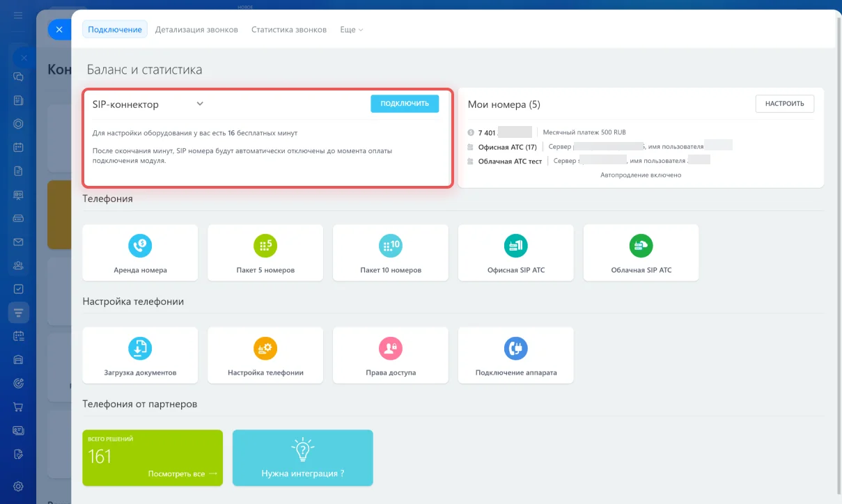842x504 pixels.
Task: Open the chat messenger icon in sidebar
Action: (19, 77)
